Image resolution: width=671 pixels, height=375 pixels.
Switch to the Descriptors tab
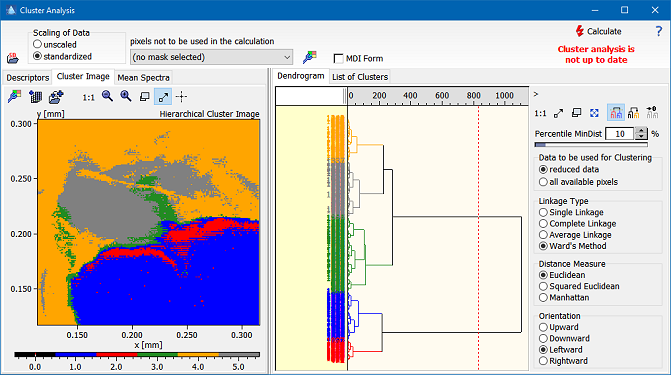[x=28, y=77]
